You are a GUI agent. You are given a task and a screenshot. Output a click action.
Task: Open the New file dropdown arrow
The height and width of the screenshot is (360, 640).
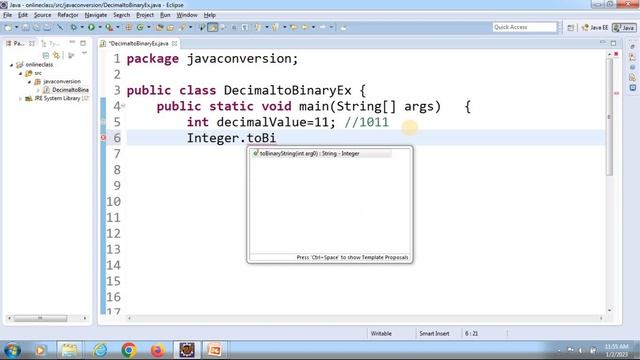pos(16,27)
